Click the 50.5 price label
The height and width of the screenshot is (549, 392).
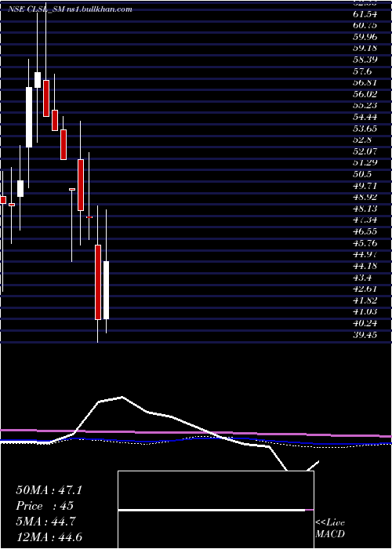tap(362, 174)
